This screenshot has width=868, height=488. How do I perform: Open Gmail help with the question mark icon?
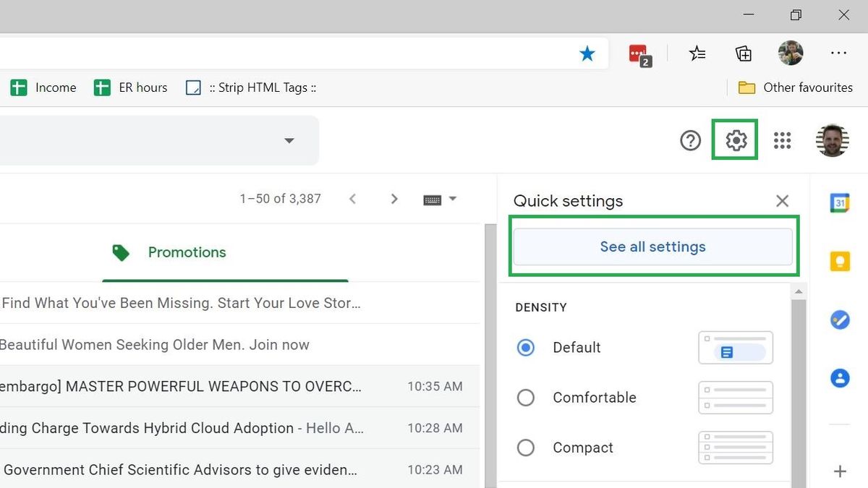tap(690, 140)
